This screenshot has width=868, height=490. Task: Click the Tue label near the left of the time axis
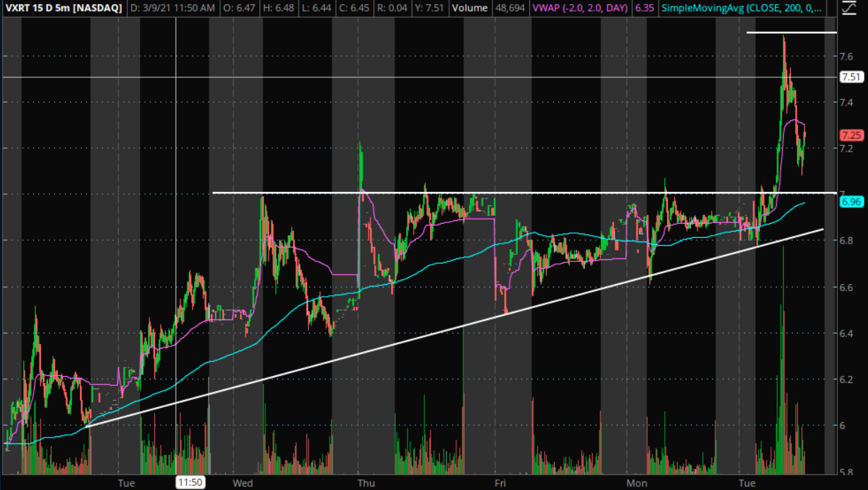(x=126, y=483)
